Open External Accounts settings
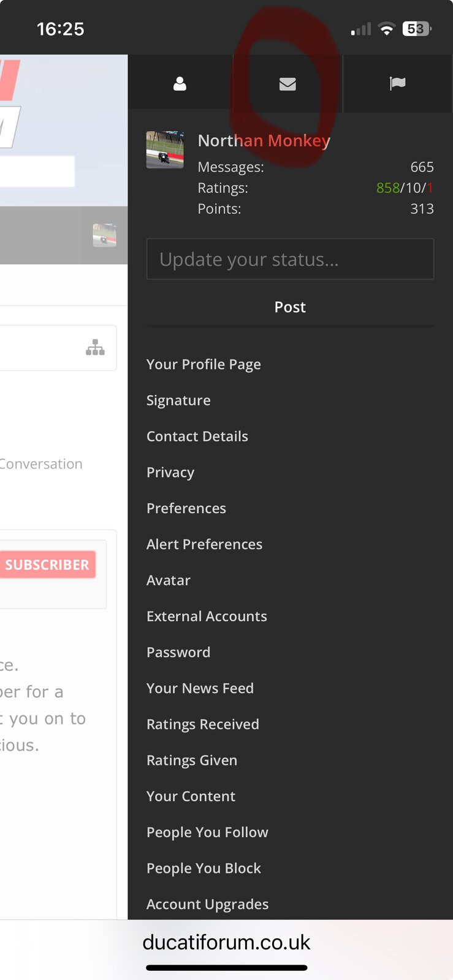The width and height of the screenshot is (453, 980). click(207, 616)
